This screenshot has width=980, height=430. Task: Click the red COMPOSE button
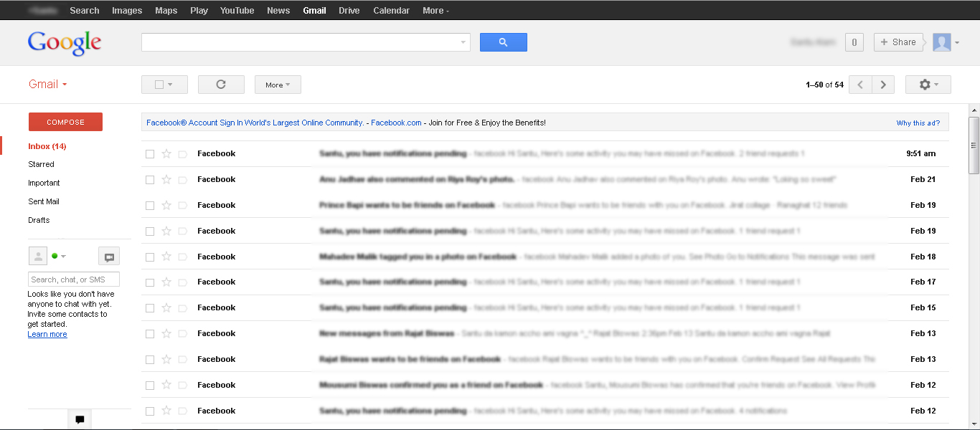65,122
